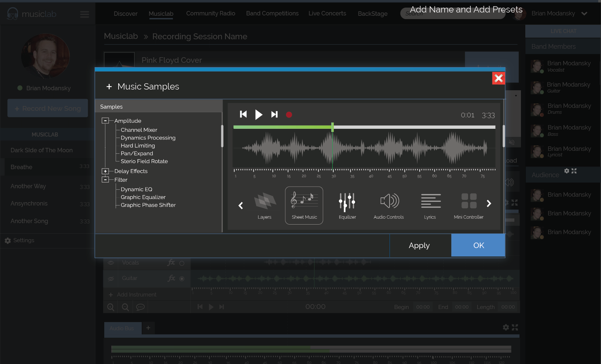
Task: Toggle visibility of the Guitar track
Action: coord(111,279)
